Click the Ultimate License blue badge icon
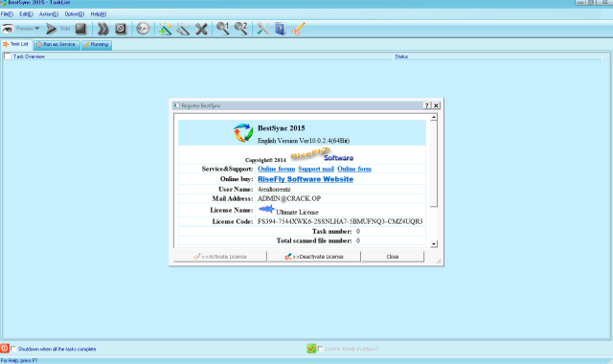The image size is (613, 364). click(266, 209)
